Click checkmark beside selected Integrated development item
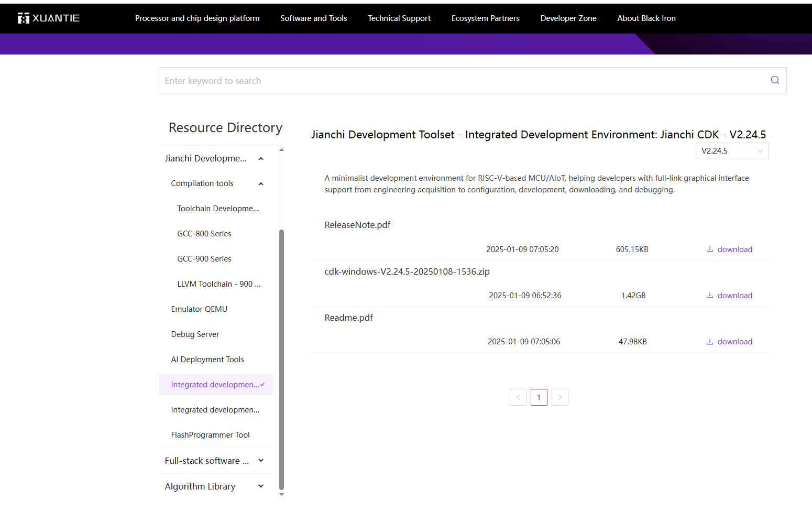Viewport: 812px width, 511px height. (262, 384)
